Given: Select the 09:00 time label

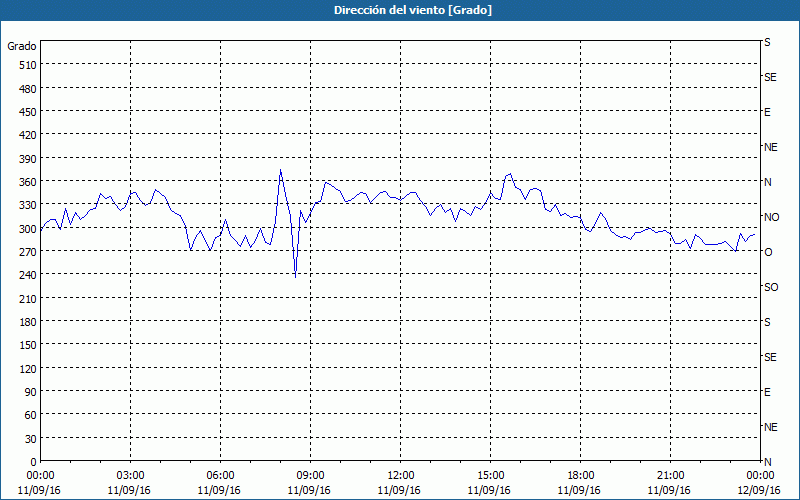Looking at the screenshot, I should click(x=311, y=476).
